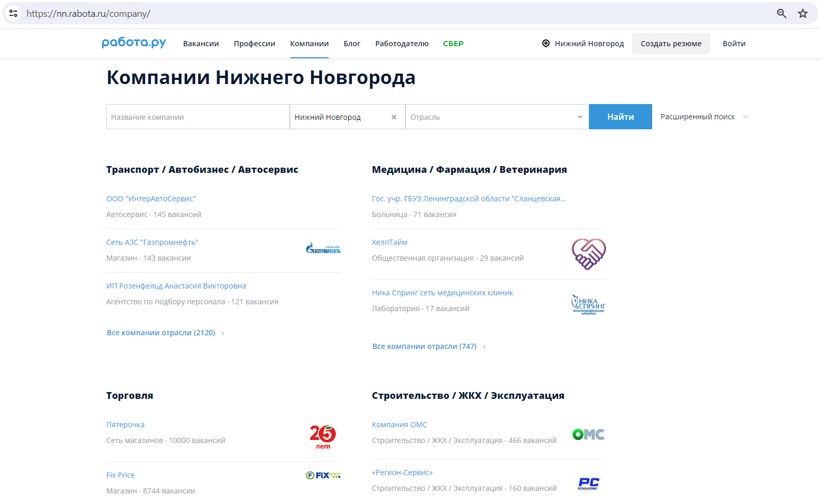
Task: Click the ХелпТайм heart handshake logo
Action: (x=589, y=254)
